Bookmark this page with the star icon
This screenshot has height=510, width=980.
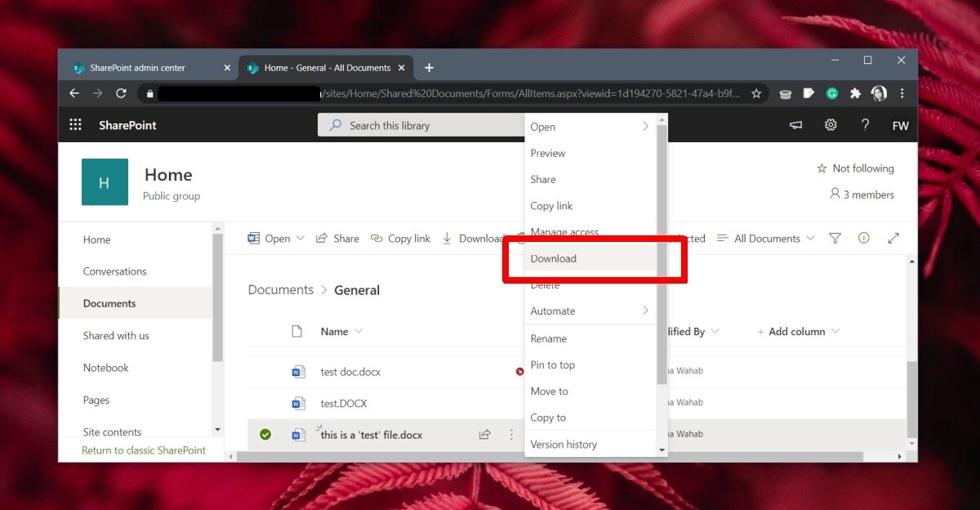(756, 94)
